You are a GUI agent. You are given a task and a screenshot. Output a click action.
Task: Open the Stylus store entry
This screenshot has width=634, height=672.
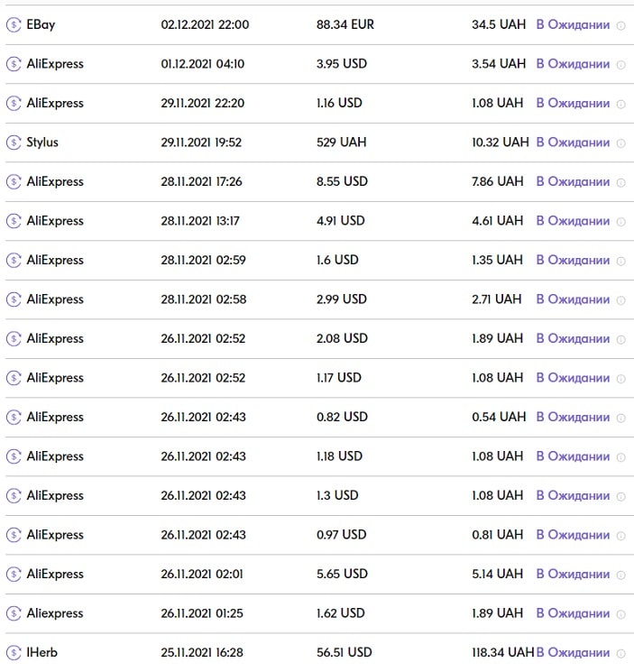[x=42, y=143]
